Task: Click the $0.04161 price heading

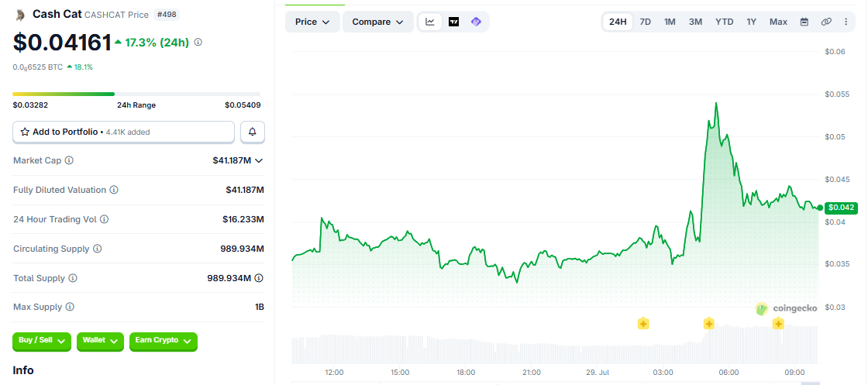Action: [x=62, y=43]
